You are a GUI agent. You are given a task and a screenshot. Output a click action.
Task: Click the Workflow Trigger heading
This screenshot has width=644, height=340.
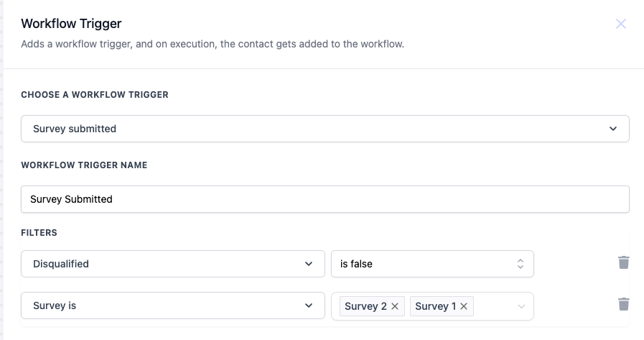click(x=71, y=23)
